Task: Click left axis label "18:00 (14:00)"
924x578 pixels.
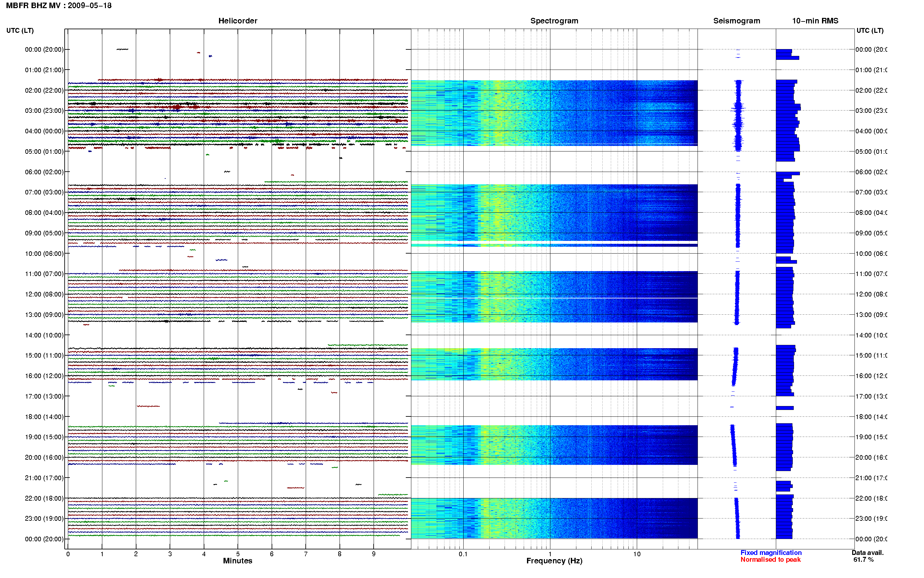Action: [44, 417]
